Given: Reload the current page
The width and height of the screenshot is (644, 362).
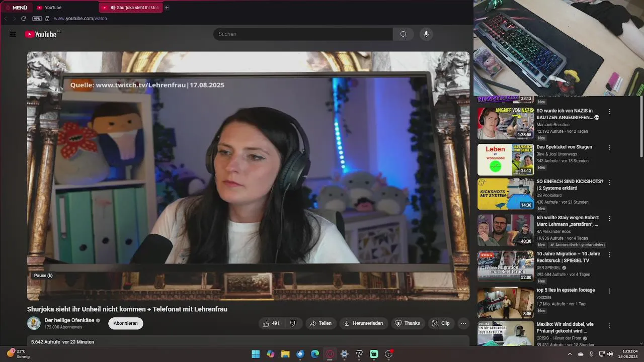Looking at the screenshot, I should [24, 19].
